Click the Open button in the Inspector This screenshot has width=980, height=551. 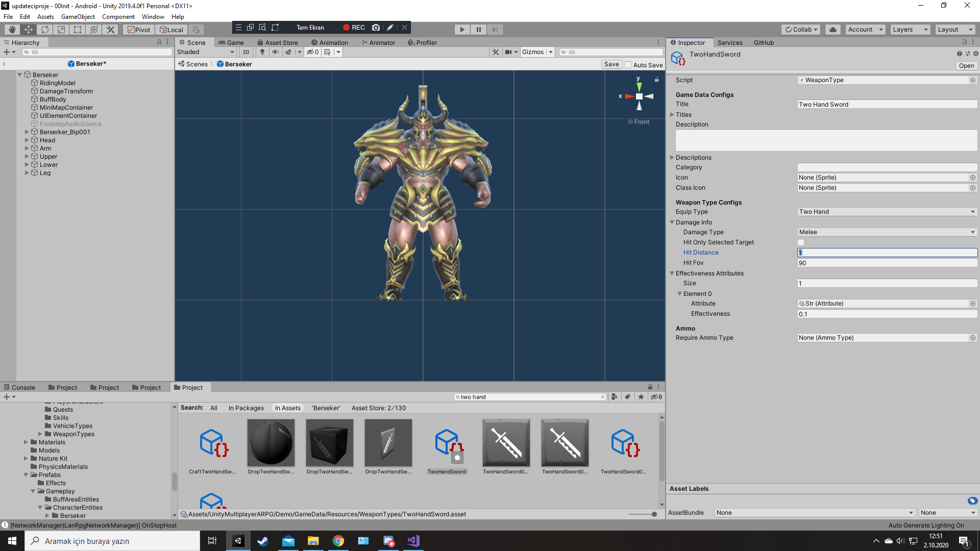(966, 66)
